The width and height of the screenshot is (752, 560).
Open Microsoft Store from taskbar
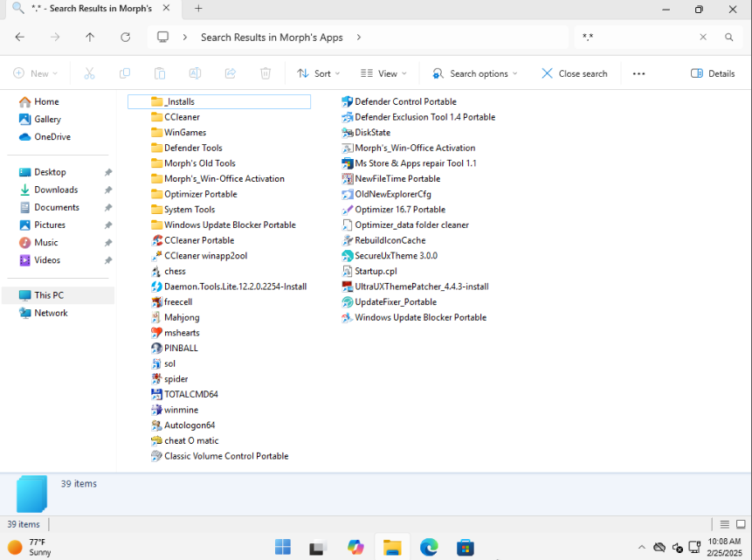(466, 547)
